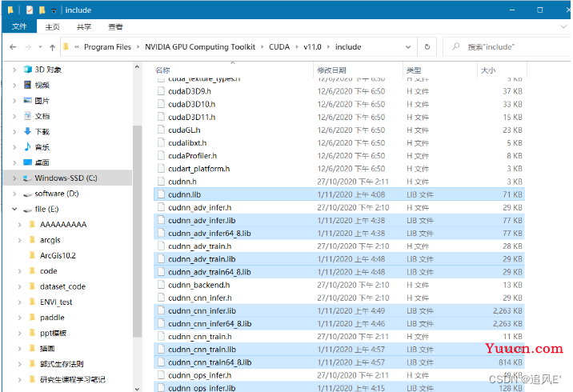Expand the ribbon chevron

(563, 26)
